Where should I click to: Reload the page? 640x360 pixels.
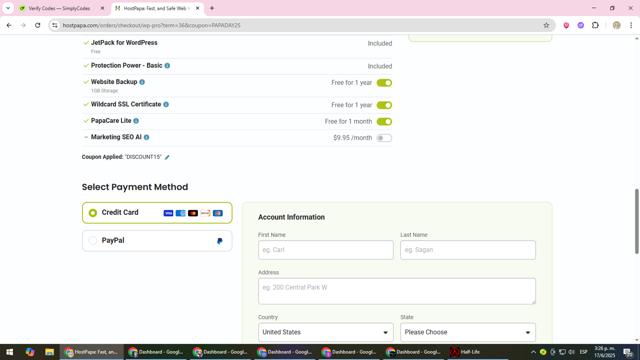click(38, 25)
